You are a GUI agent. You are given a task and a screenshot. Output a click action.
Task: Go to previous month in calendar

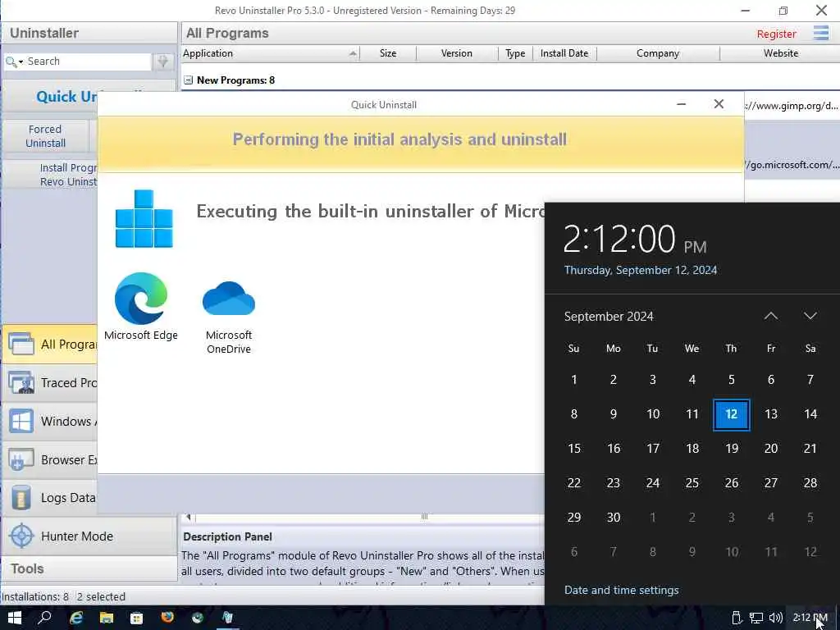click(x=770, y=316)
